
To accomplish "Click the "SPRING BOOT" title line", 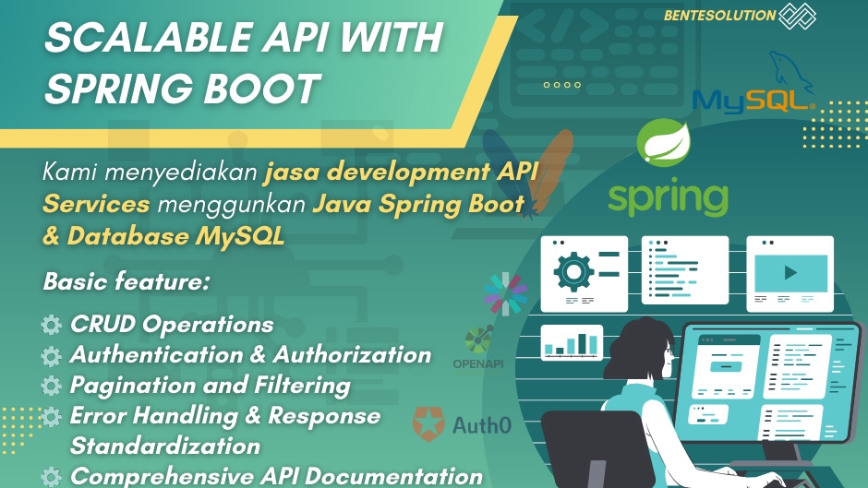I will coord(183,89).
